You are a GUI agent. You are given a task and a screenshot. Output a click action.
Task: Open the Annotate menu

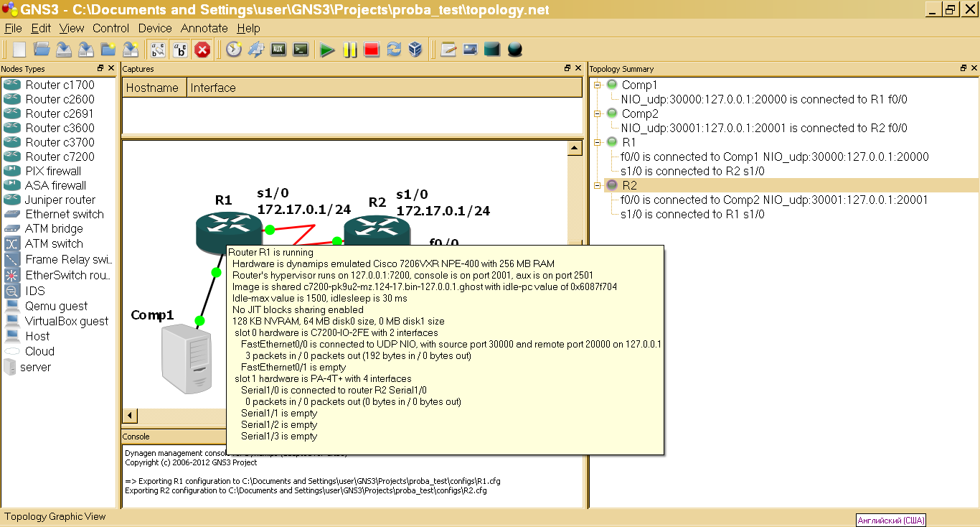click(x=204, y=28)
